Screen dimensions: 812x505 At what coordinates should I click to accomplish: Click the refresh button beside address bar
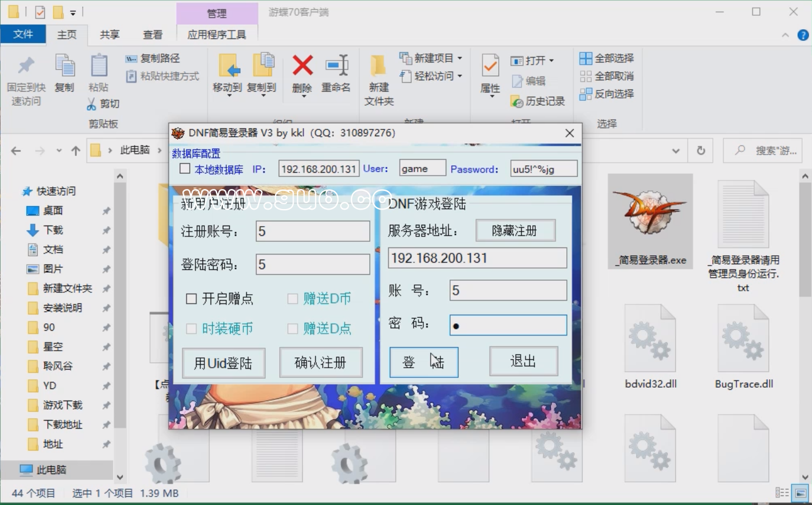pos(701,151)
